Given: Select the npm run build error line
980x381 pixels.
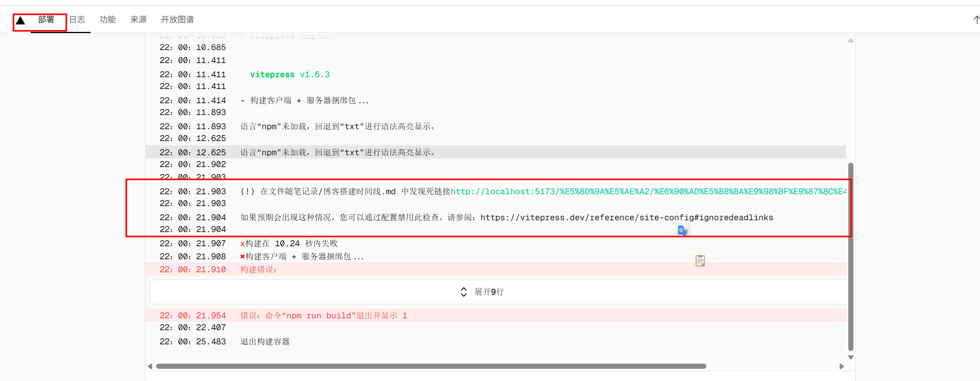Looking at the screenshot, I should 323,316.
